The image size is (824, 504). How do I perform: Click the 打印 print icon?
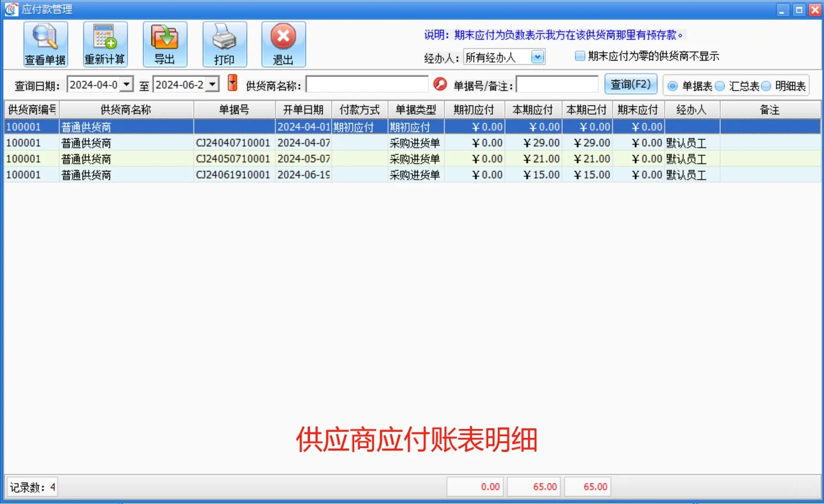tap(224, 44)
